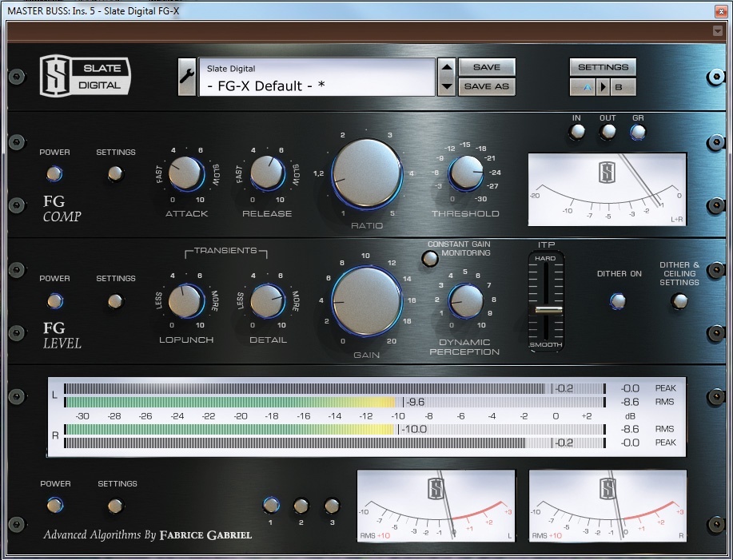This screenshot has width=733, height=560.
Task: Click the Slate Digital logo
Action: 85,76
